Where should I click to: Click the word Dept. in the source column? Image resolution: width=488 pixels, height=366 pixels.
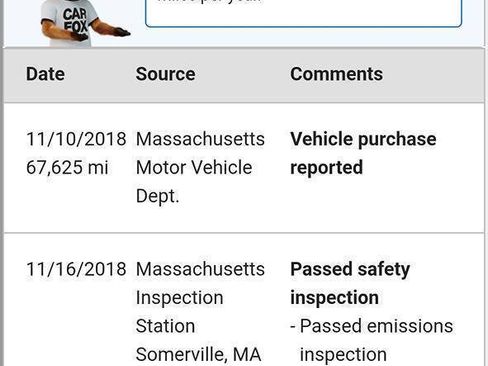pos(157,196)
